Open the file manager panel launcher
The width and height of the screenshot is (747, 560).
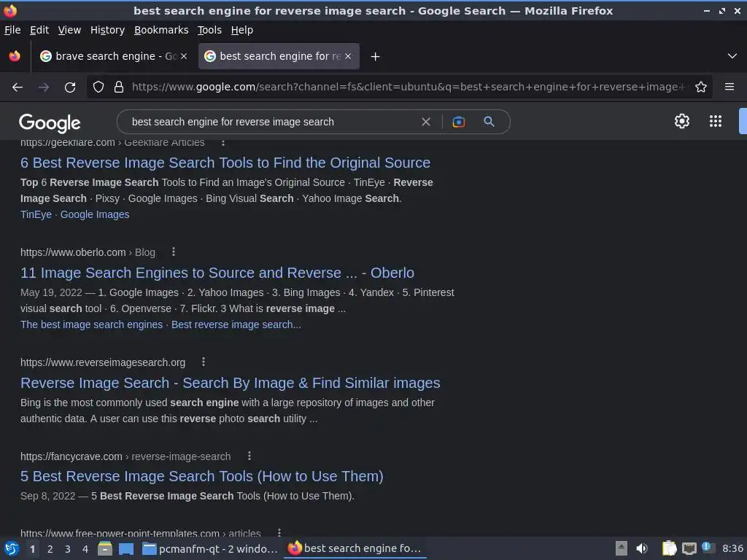[105, 548]
